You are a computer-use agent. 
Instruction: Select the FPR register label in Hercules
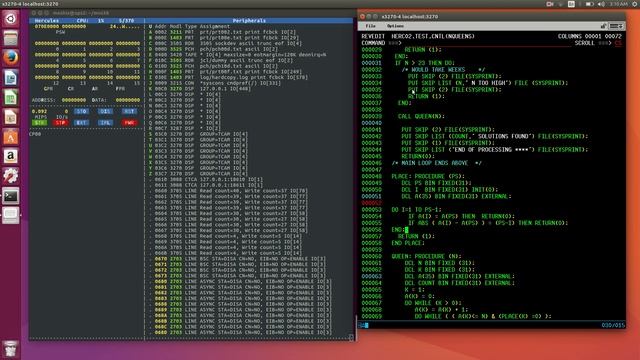120,89
